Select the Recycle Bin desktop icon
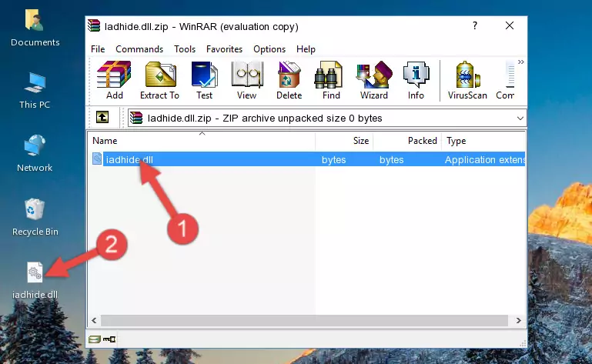This screenshot has height=364, width=592. (x=35, y=217)
